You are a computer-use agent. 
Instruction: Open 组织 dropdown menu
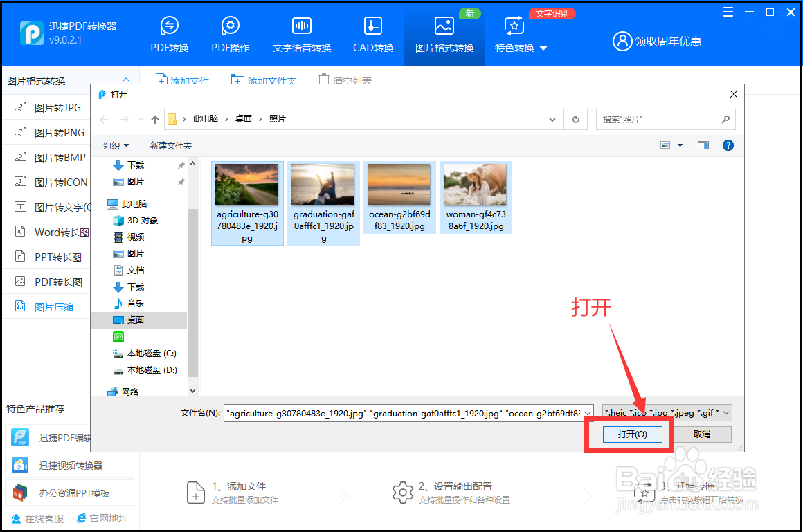tap(116, 145)
